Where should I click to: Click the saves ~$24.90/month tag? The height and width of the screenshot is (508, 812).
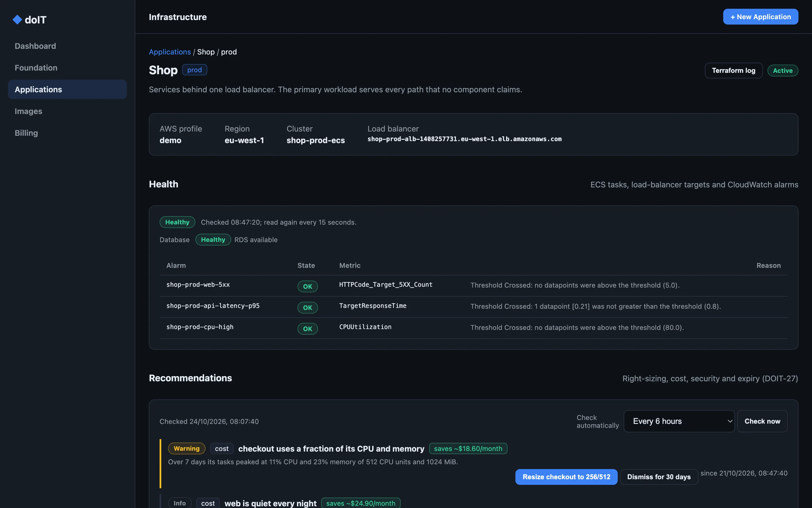(x=361, y=503)
